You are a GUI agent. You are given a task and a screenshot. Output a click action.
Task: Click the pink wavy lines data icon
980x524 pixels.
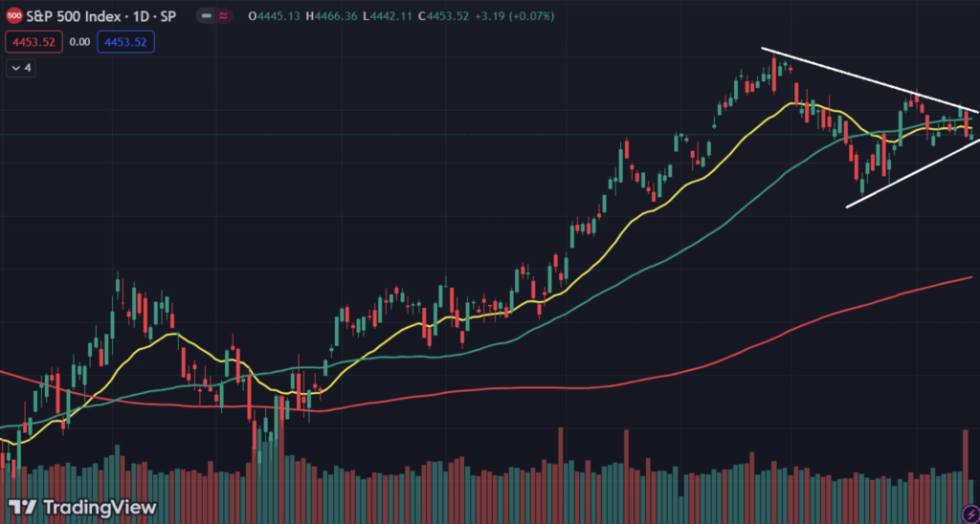(224, 16)
